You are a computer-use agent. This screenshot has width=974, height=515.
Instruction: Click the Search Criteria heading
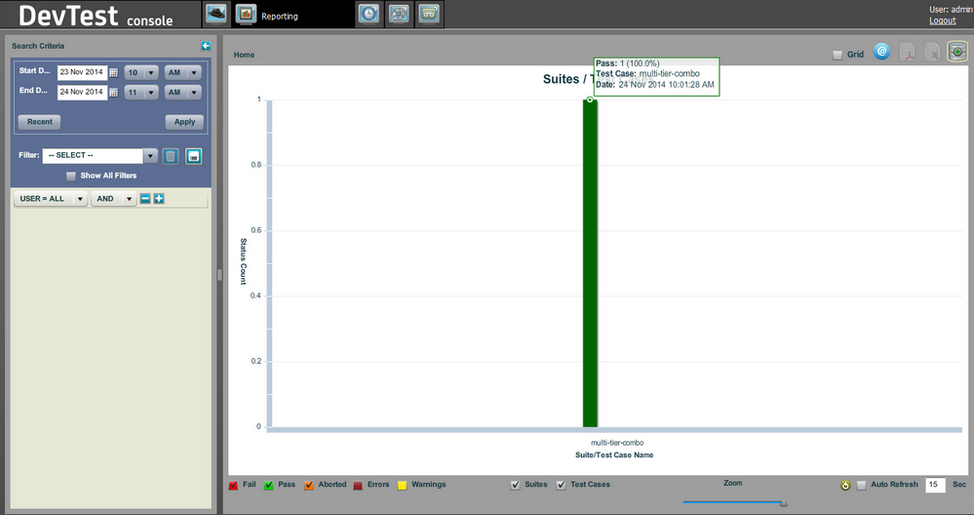tap(38, 46)
